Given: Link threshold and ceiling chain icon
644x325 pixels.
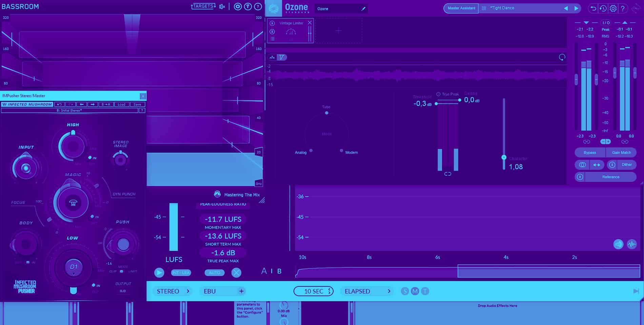Looking at the screenshot, I should click(x=448, y=174).
